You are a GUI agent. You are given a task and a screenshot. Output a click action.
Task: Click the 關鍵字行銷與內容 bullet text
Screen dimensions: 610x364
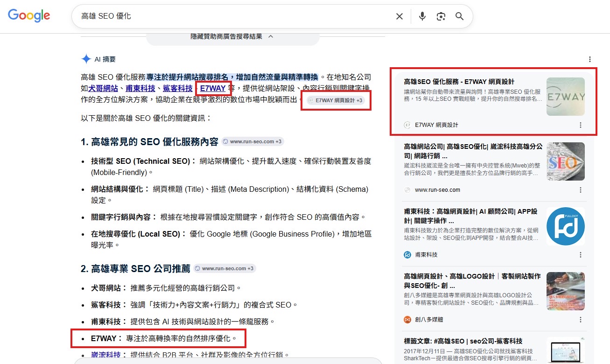tap(229, 217)
